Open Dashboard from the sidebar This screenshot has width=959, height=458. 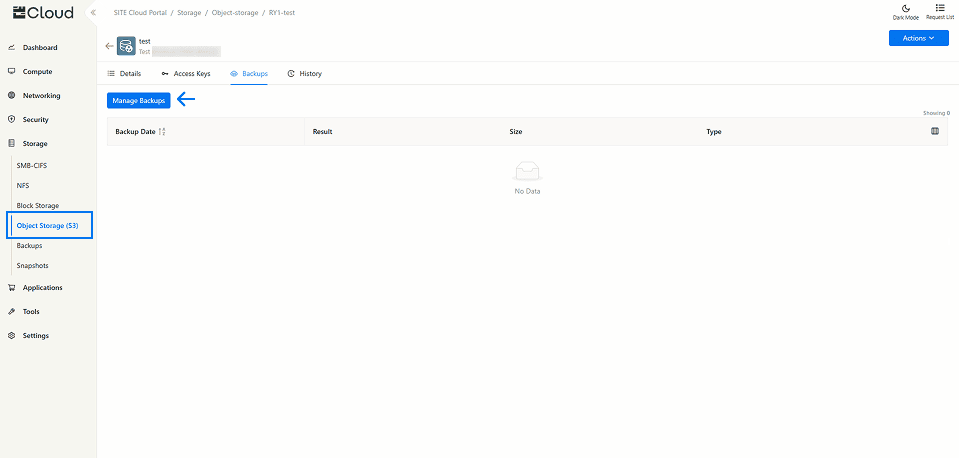tap(40, 48)
